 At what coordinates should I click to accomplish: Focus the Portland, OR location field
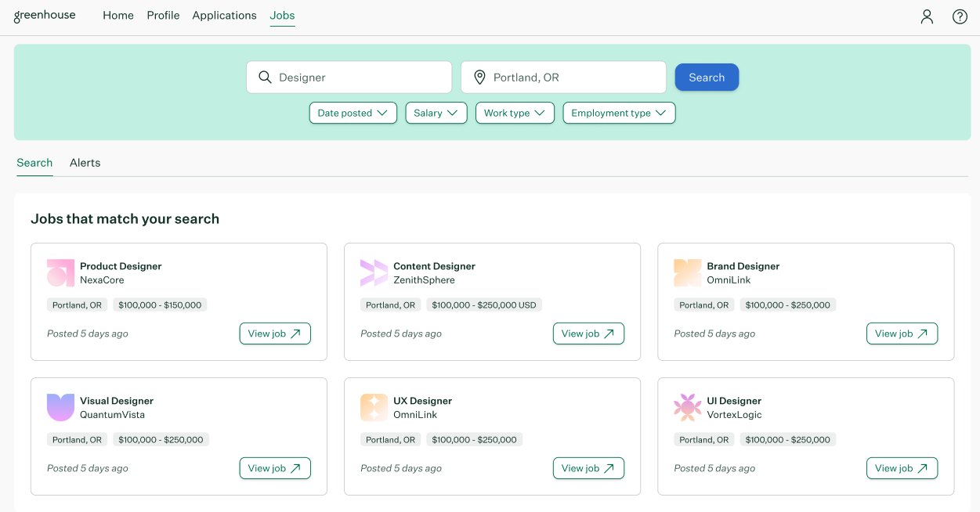[x=563, y=78]
